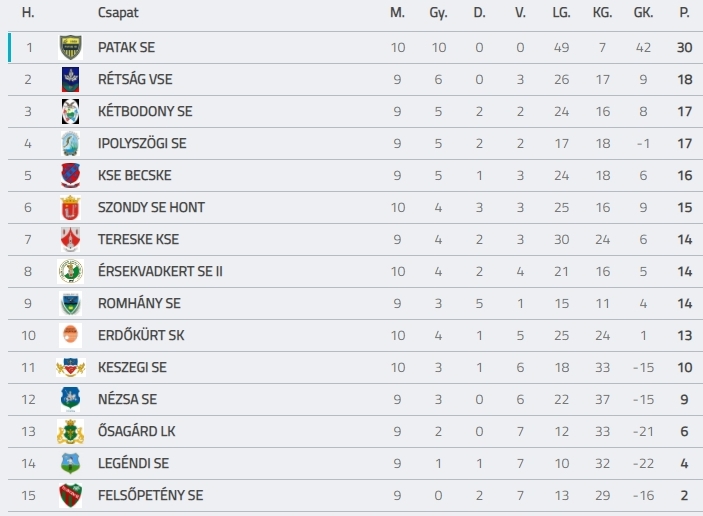703x516 pixels.
Task: Click the ÉRSEKVADKERT SE II round logo
Action: coord(70,271)
